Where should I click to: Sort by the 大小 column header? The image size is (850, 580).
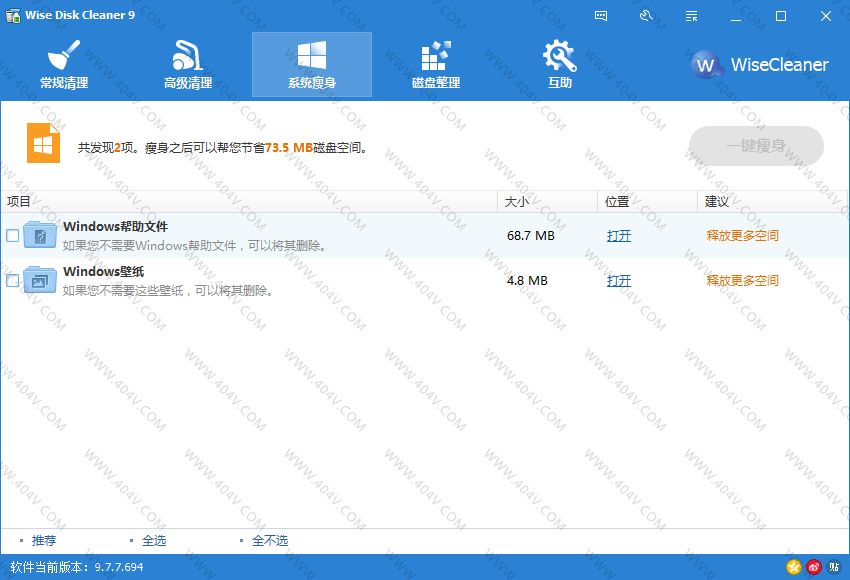tap(517, 202)
